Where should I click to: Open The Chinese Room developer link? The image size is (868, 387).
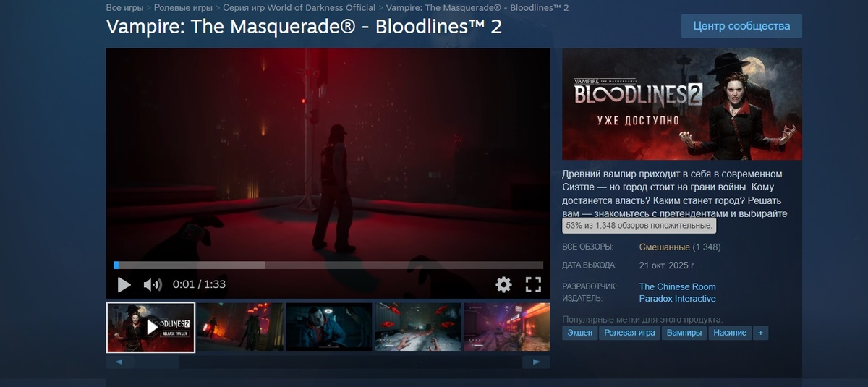pyautogui.click(x=678, y=286)
